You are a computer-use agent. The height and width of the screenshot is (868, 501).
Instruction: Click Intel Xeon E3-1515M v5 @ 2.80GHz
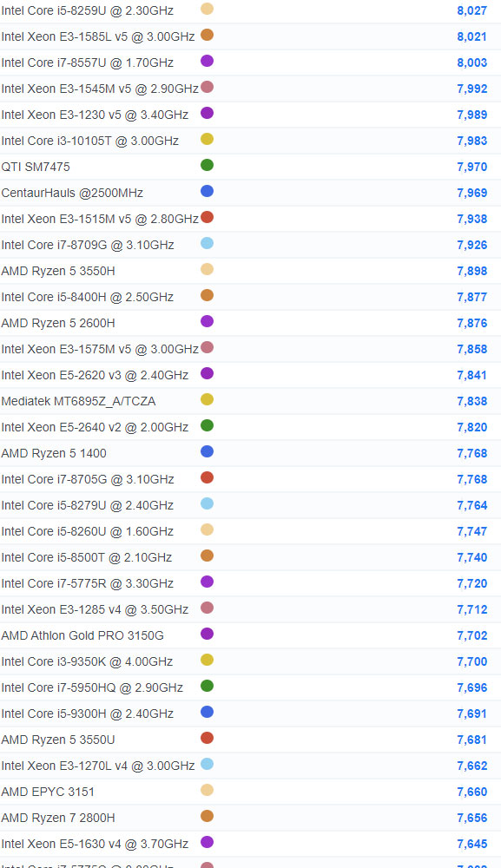click(x=100, y=219)
